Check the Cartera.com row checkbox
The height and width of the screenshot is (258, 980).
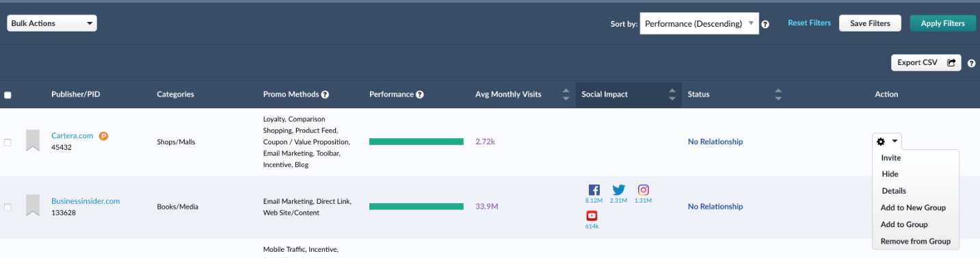[8, 142]
